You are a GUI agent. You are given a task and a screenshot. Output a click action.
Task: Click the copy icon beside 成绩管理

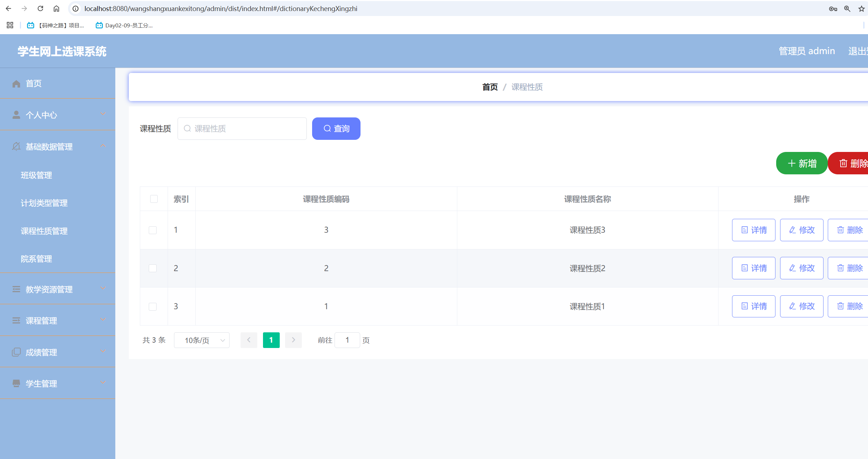16,352
